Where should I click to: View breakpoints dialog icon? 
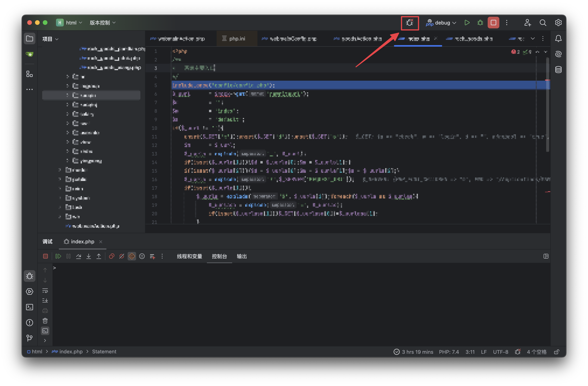point(112,256)
